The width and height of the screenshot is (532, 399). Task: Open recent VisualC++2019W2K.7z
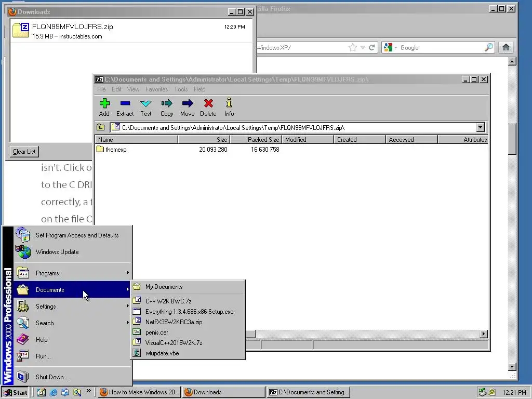(x=188, y=343)
